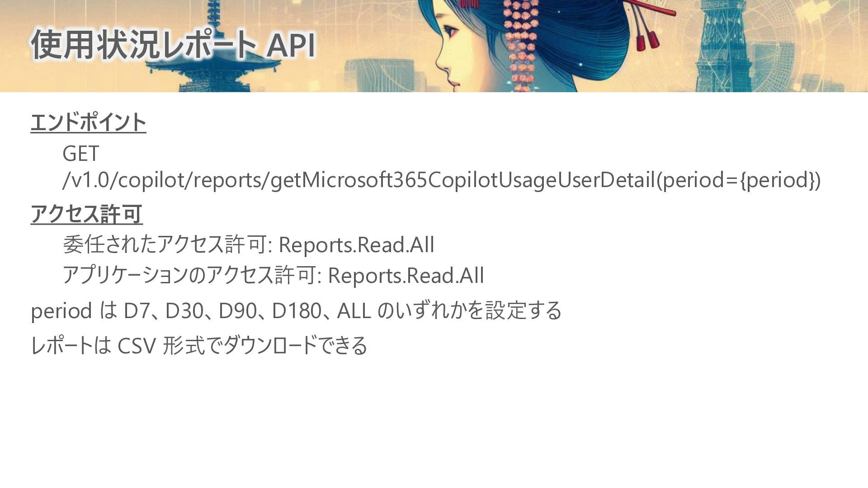Select the エンドポイント heading
868x488 pixels.
88,122
